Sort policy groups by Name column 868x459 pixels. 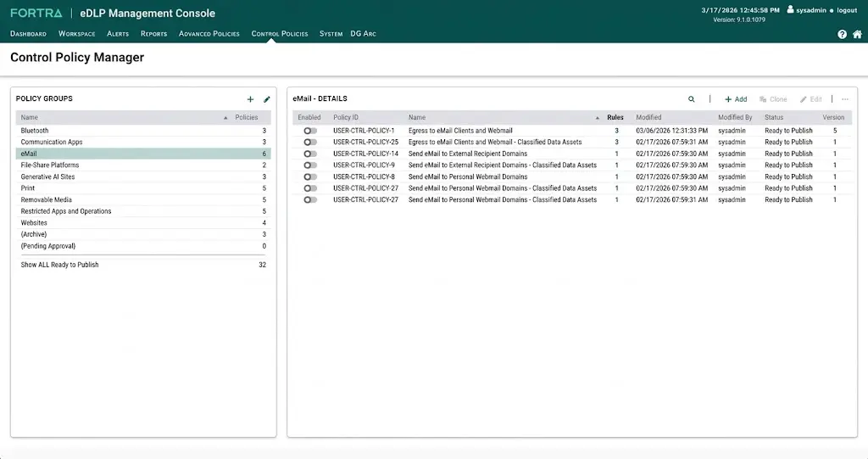(30, 118)
